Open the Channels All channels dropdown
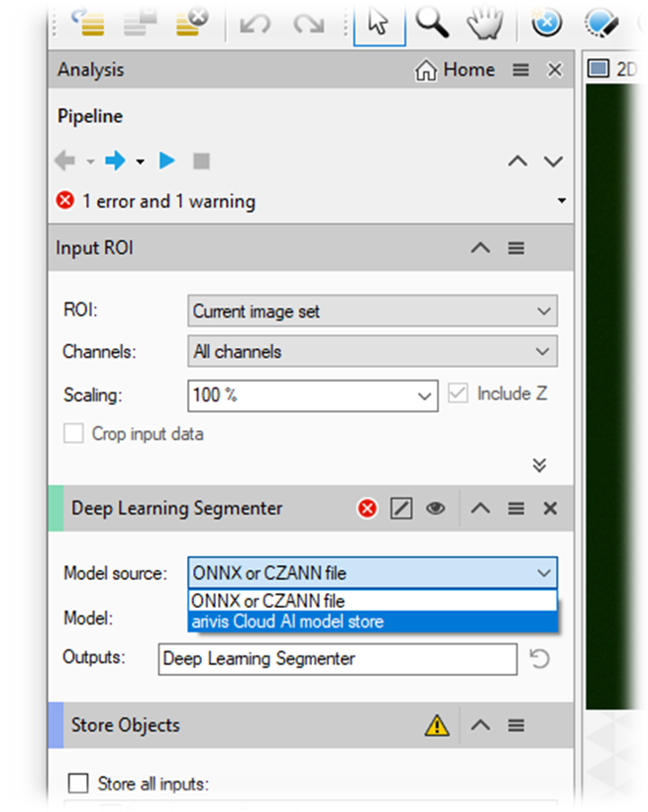Viewport: 648px width, 812px height. click(x=373, y=351)
